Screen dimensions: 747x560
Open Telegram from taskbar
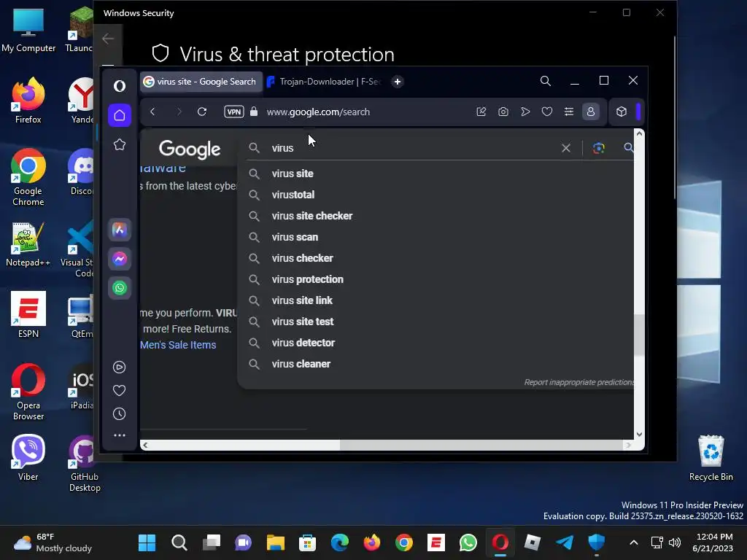pyautogui.click(x=565, y=542)
